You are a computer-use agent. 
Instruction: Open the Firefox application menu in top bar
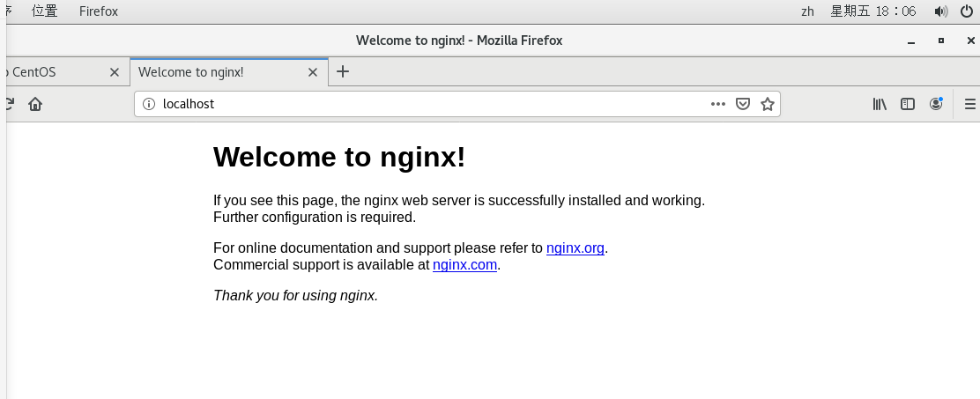click(x=99, y=11)
